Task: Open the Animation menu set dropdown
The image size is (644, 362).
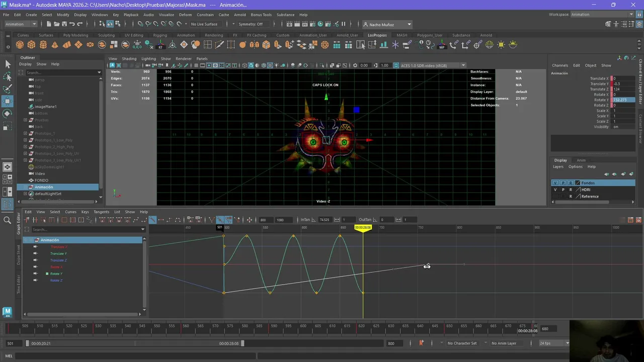Action: (x=20, y=24)
